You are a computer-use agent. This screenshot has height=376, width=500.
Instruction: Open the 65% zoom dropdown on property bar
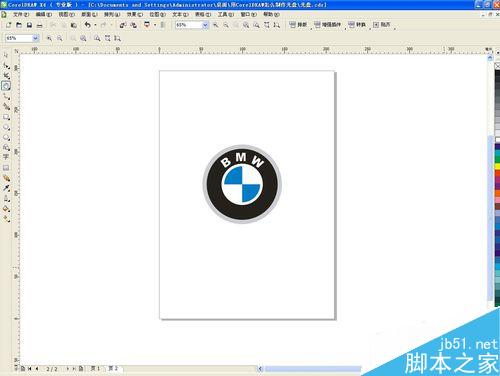pyautogui.click(x=35, y=38)
